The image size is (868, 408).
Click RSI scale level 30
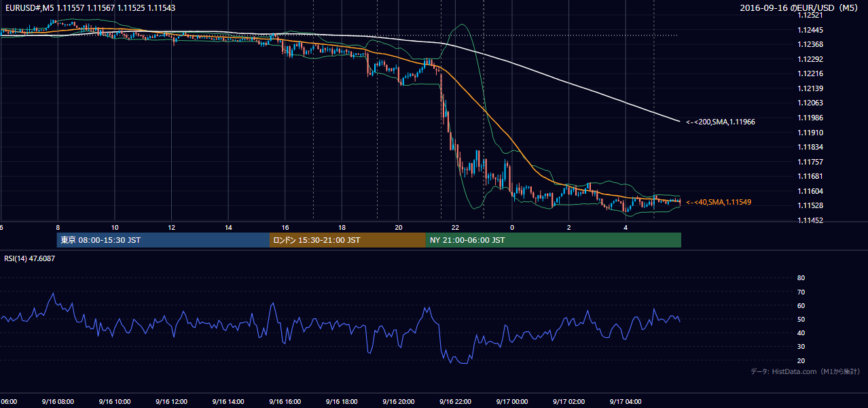(x=801, y=347)
